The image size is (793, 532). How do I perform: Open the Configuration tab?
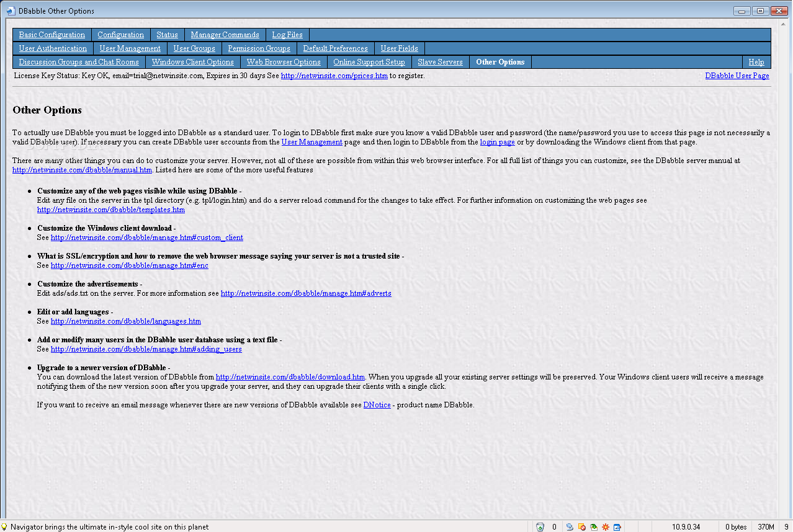(x=120, y=35)
